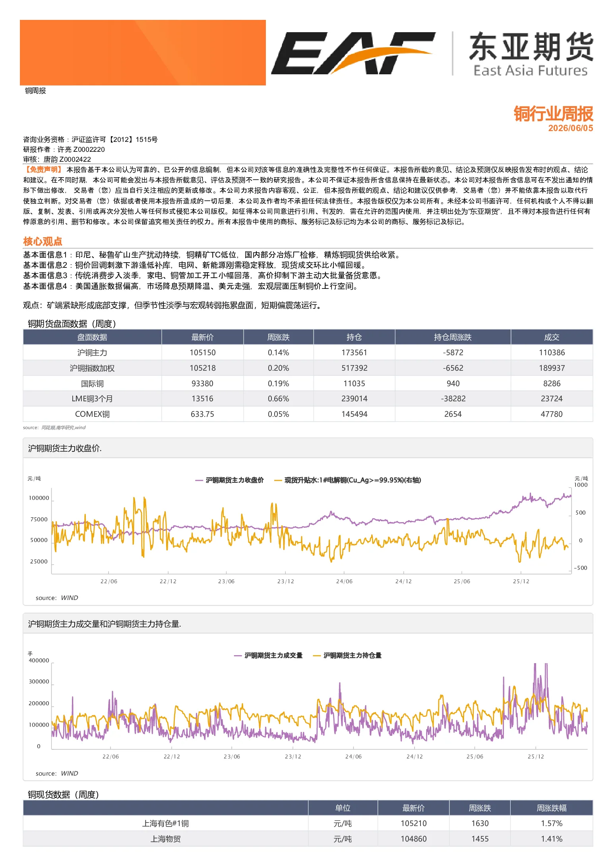The image size is (616, 863).
Task: Click the 铜行业周报 report title
Action: (x=553, y=114)
